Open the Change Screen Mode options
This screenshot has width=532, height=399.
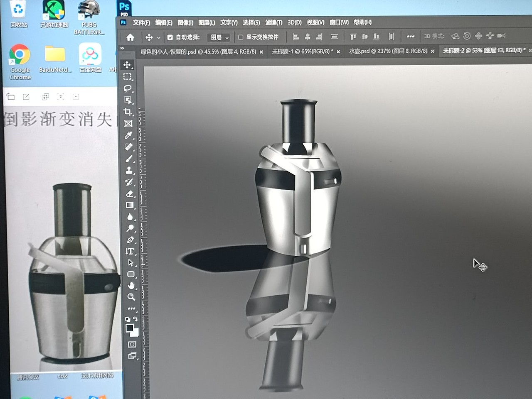tap(133, 356)
